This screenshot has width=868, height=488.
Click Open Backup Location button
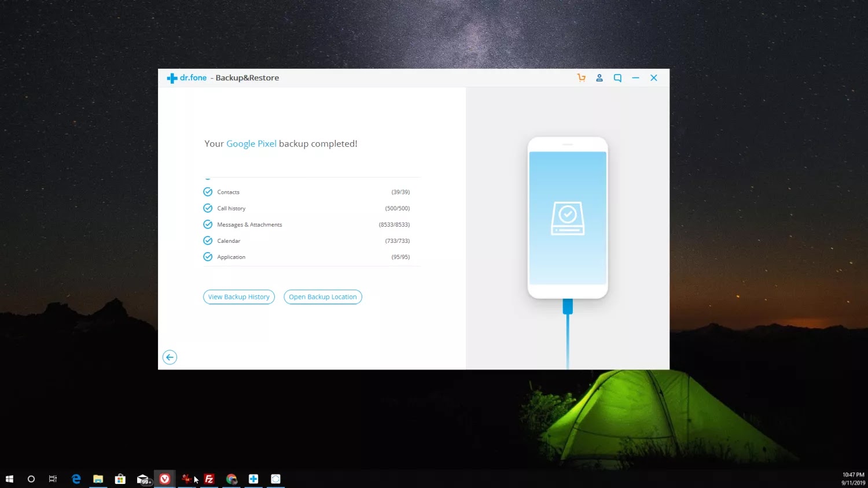(323, 297)
